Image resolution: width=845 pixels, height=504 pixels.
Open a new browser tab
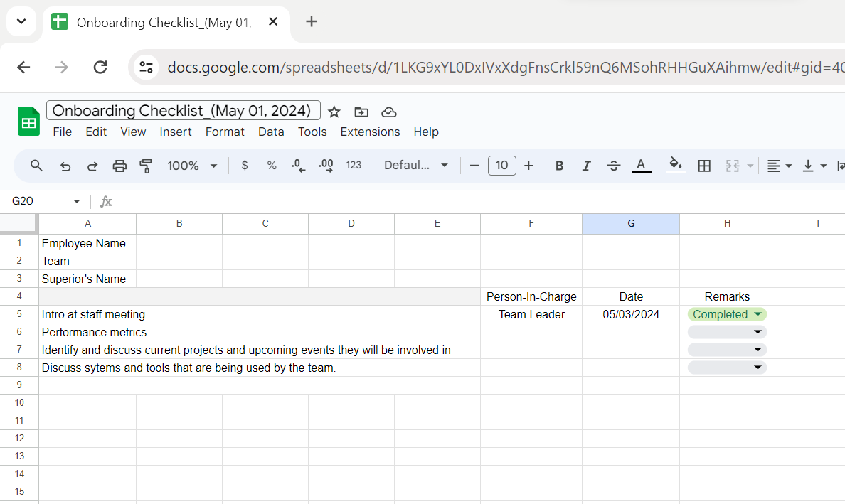point(311,21)
